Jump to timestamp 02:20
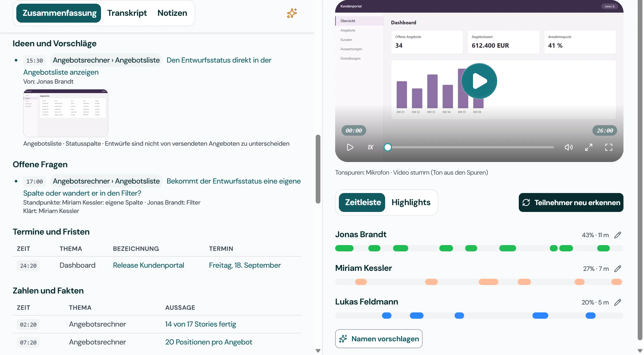 coord(28,325)
